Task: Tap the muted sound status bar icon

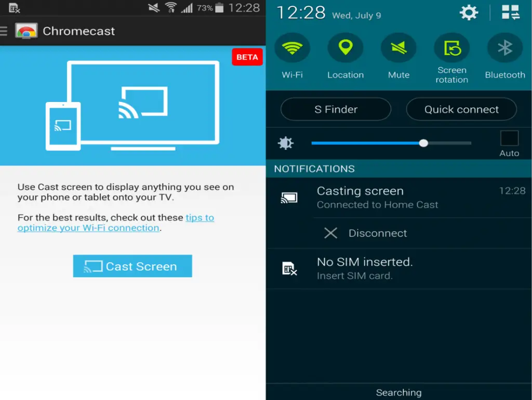Action: coord(154,7)
